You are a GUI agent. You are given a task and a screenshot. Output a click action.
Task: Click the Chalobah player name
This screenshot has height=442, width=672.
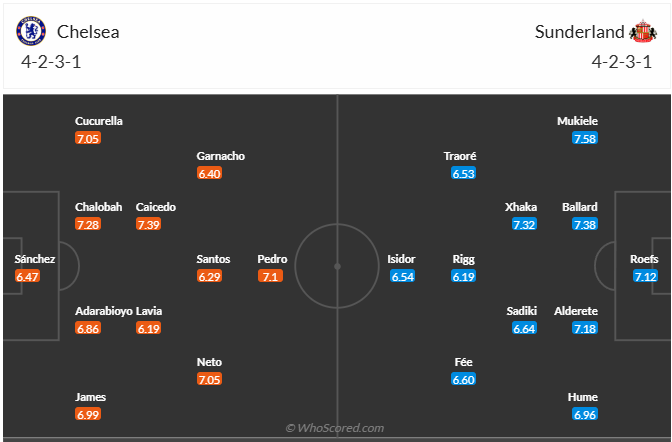98,207
